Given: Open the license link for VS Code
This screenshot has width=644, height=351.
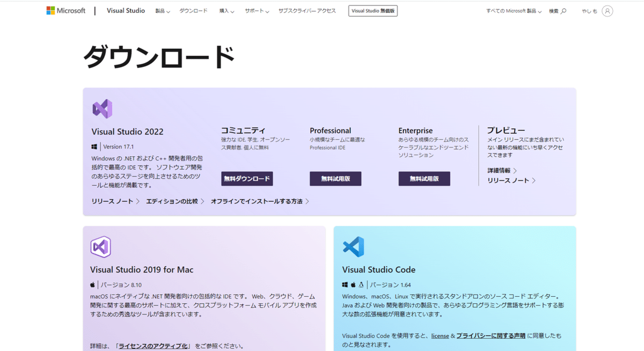Looking at the screenshot, I should (440, 336).
